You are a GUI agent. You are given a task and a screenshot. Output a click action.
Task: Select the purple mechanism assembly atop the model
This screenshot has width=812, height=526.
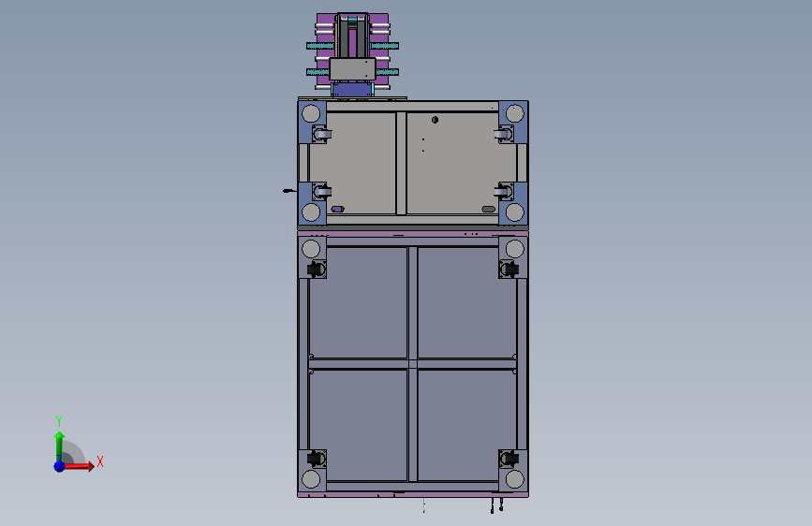pos(353,55)
